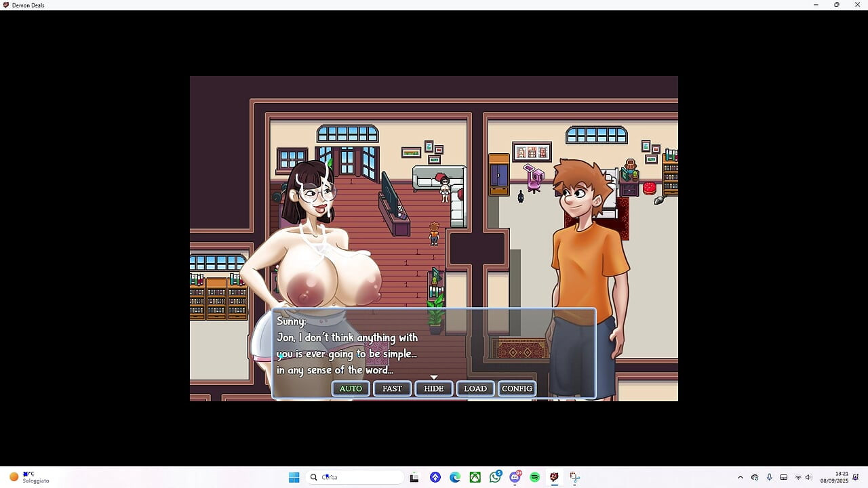Screen dimensions: 868x488
Task: Open the blue circular arrow app in taskbar
Action: click(x=435, y=477)
